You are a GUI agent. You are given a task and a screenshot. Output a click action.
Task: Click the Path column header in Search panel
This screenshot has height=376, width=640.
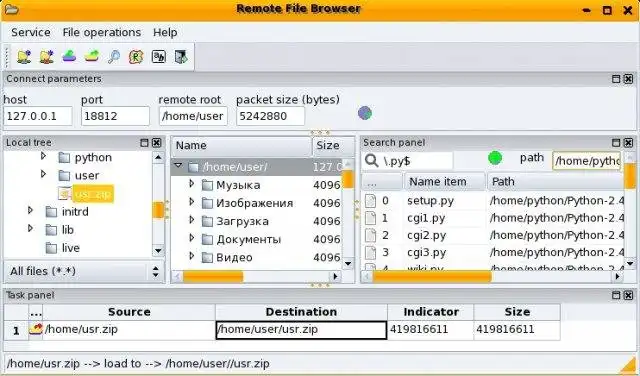pos(556,182)
